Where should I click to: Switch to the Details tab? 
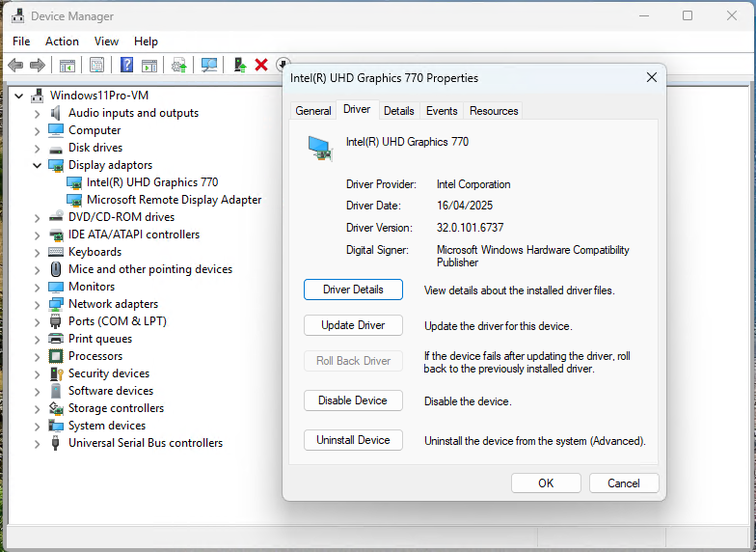(399, 111)
